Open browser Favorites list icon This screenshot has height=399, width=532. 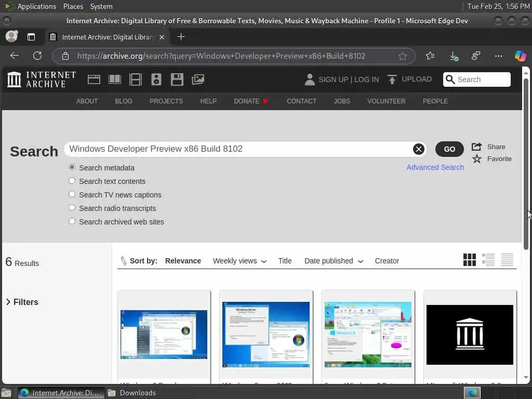point(430,56)
